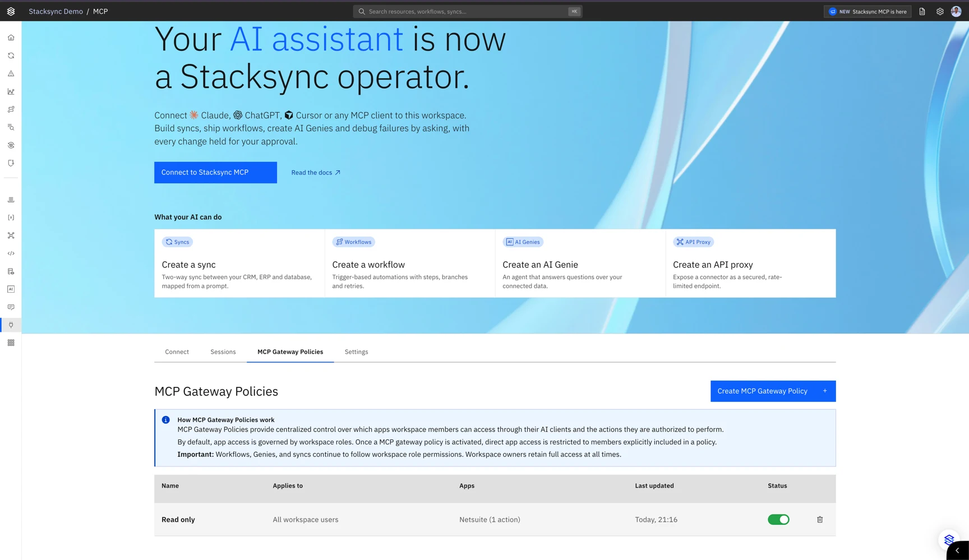Delete the Read only policy via trash icon
Image resolution: width=969 pixels, height=560 pixels.
820,520
